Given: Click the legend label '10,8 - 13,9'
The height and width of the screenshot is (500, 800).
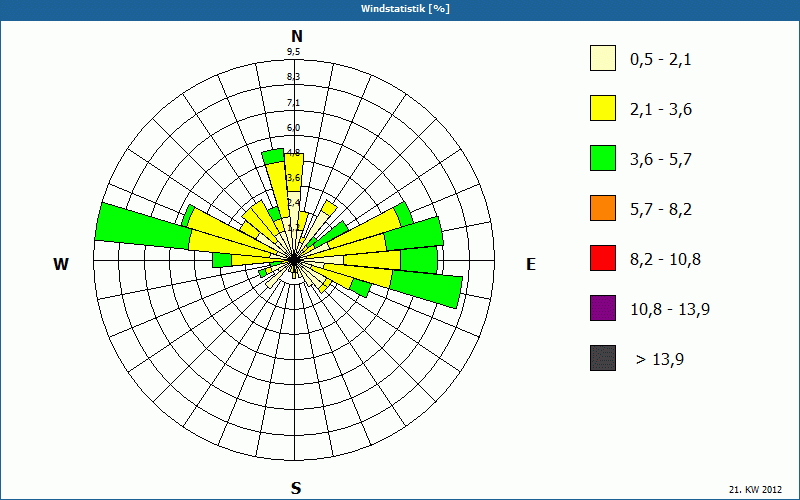Looking at the screenshot, I should pyautogui.click(x=670, y=310).
